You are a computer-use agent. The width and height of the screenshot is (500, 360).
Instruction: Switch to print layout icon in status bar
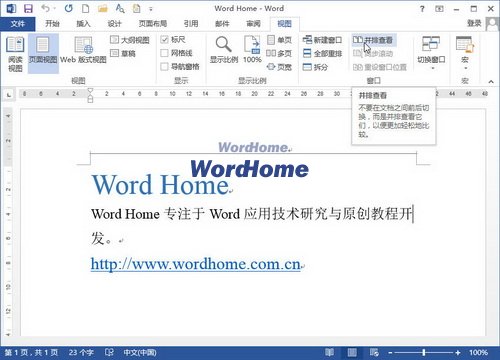click(352, 352)
